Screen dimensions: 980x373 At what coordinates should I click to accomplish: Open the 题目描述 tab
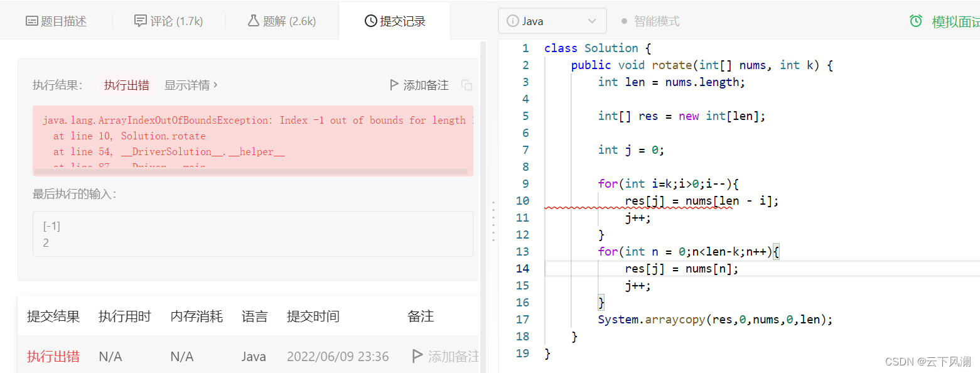[x=56, y=21]
